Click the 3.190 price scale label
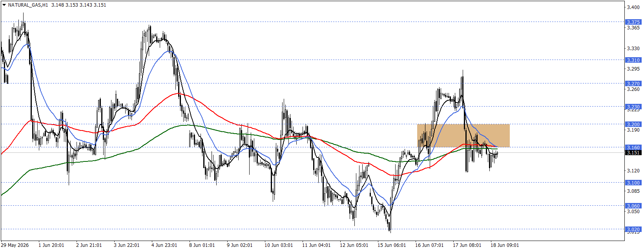The height and width of the screenshot is (250, 644). (633, 130)
